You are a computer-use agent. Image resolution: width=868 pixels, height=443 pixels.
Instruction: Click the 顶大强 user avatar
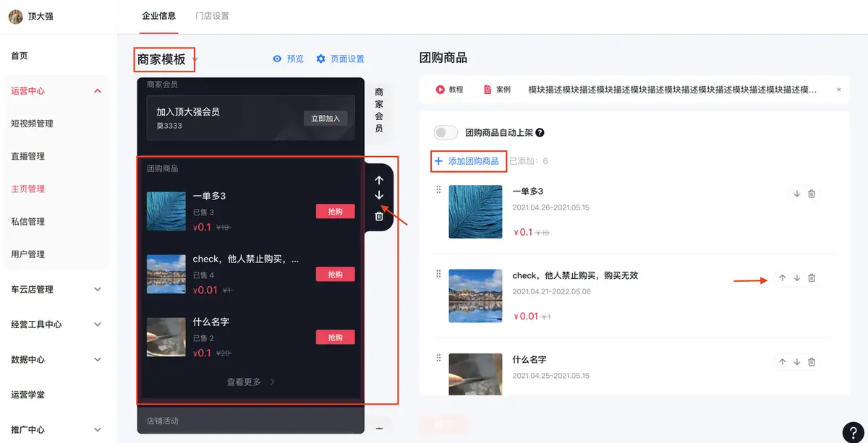point(15,16)
